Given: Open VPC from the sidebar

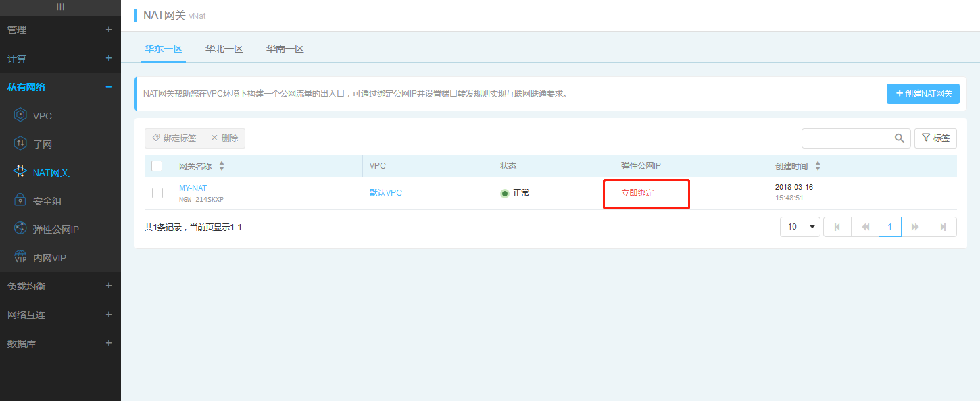Looking at the screenshot, I should (x=42, y=116).
